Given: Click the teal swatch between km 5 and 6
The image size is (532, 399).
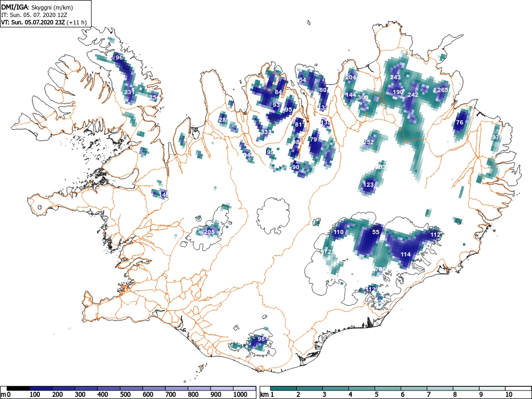Looking at the screenshot, I should (x=387, y=388).
